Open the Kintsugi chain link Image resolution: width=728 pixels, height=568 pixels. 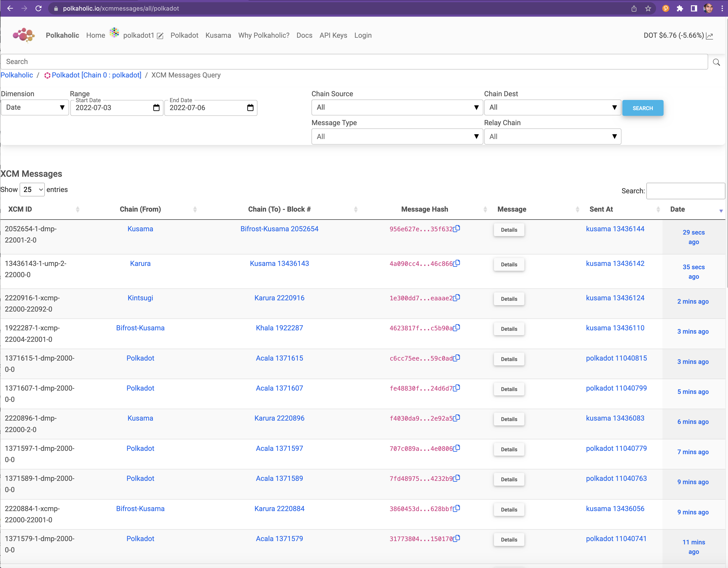tap(140, 298)
